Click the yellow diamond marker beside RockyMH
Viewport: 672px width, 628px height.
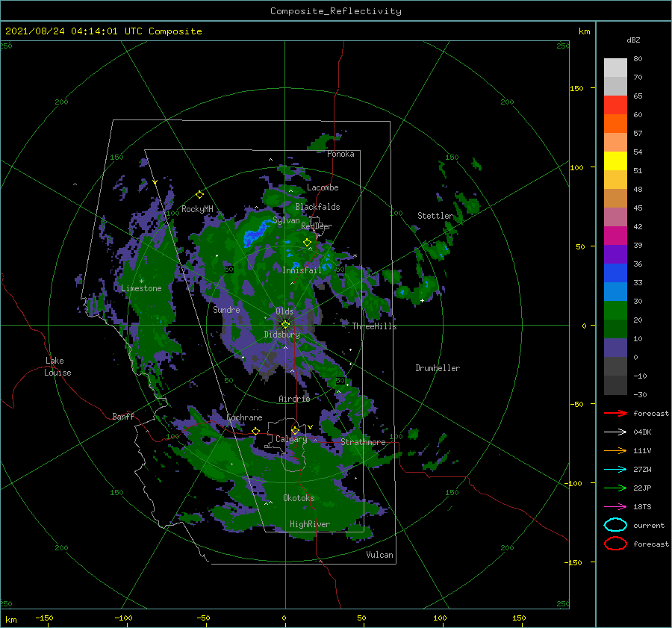[199, 195]
